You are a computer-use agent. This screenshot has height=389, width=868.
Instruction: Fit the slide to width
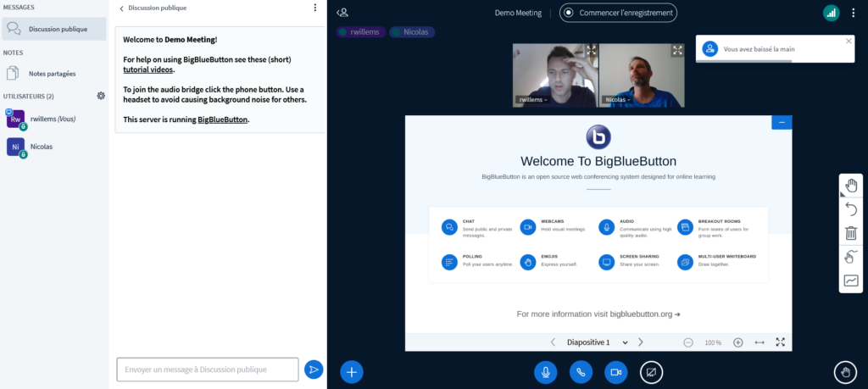[759, 342]
